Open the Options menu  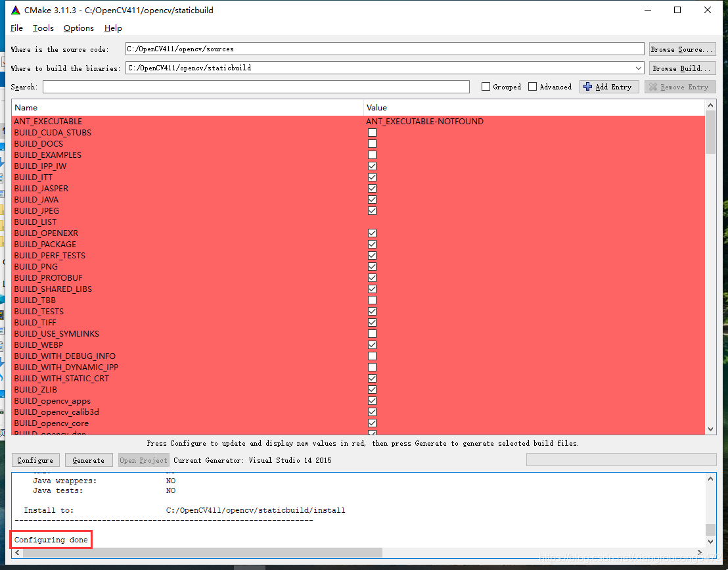pyautogui.click(x=78, y=28)
